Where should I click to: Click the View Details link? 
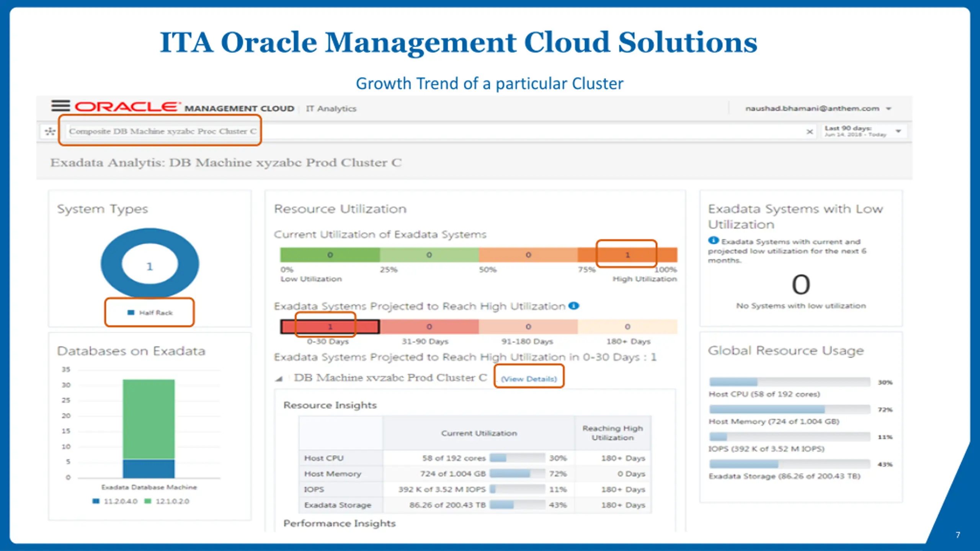[529, 379]
